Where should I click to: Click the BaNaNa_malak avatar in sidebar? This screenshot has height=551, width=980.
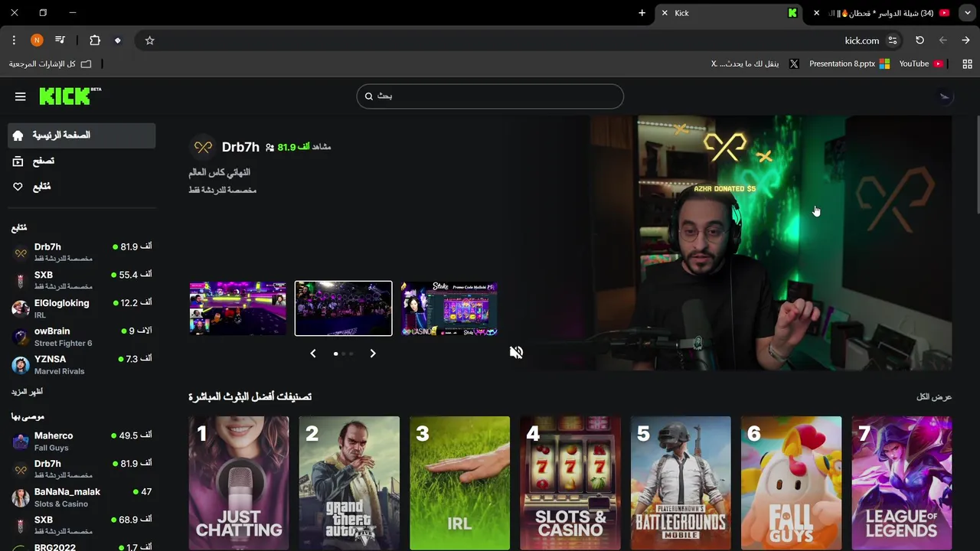coord(21,497)
